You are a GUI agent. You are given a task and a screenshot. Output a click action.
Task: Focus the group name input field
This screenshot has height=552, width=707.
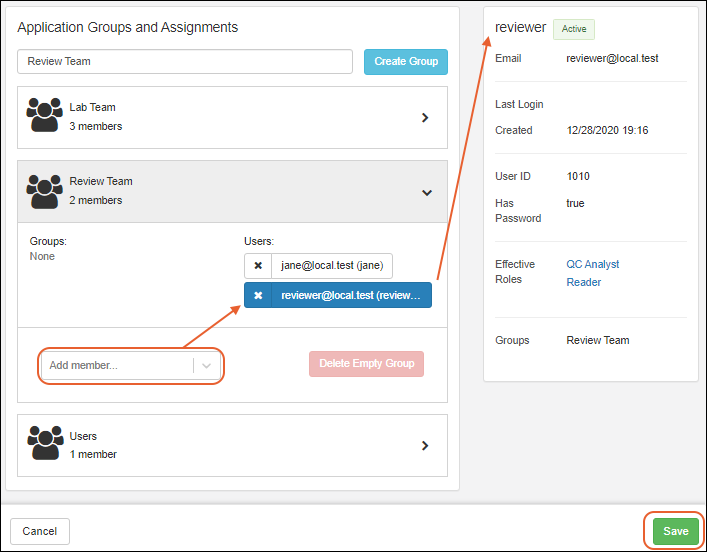tap(185, 61)
